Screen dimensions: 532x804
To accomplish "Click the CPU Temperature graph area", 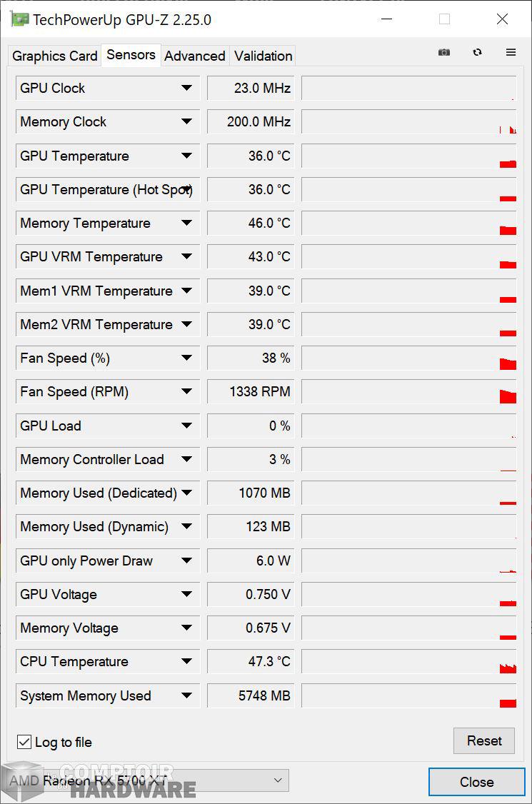I will [408, 661].
